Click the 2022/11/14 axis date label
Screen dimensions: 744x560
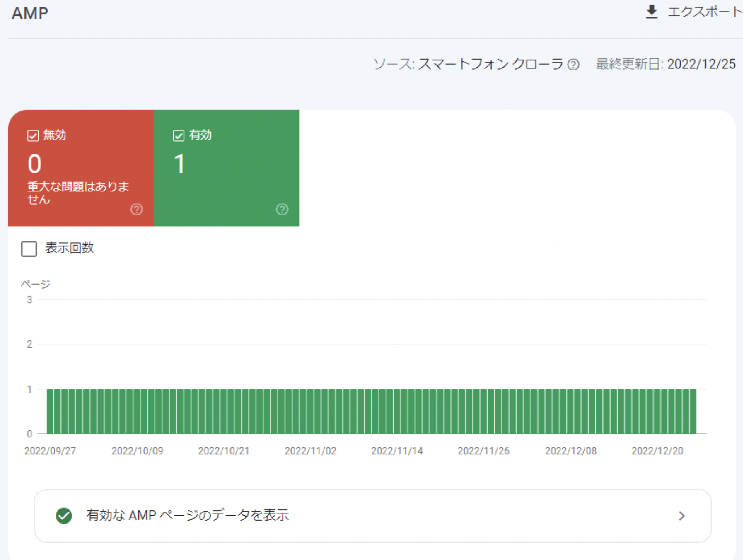[397, 451]
